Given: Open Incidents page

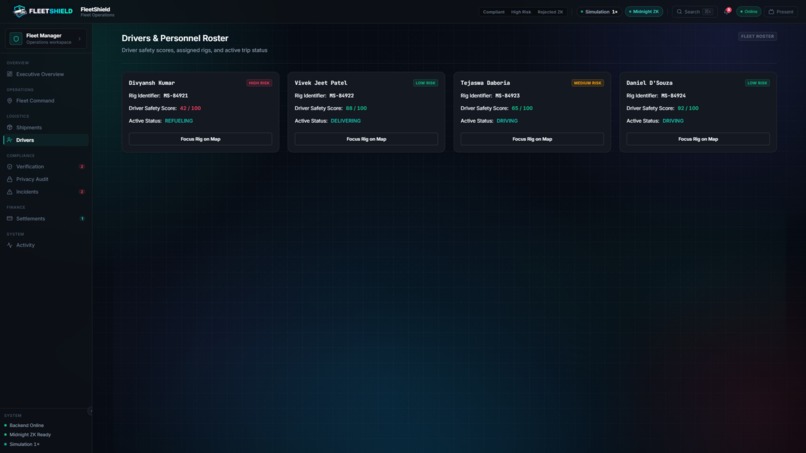Looking at the screenshot, I should point(46,192).
